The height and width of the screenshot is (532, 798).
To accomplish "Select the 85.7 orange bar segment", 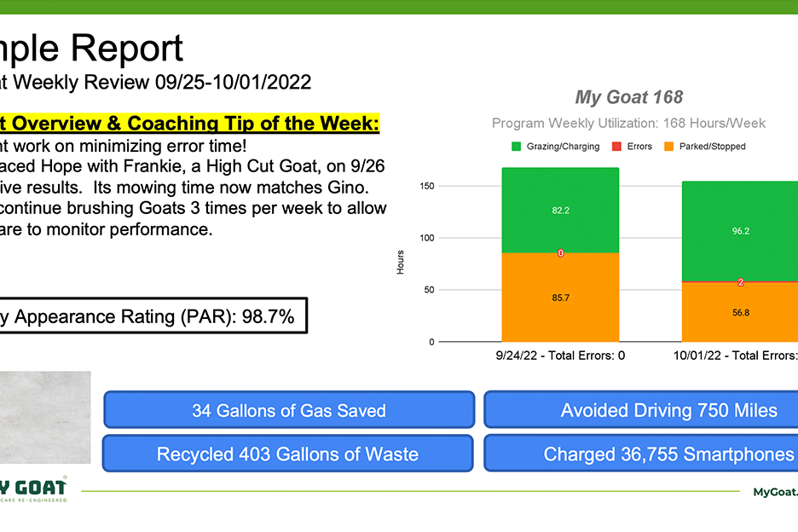I will pyautogui.click(x=560, y=298).
